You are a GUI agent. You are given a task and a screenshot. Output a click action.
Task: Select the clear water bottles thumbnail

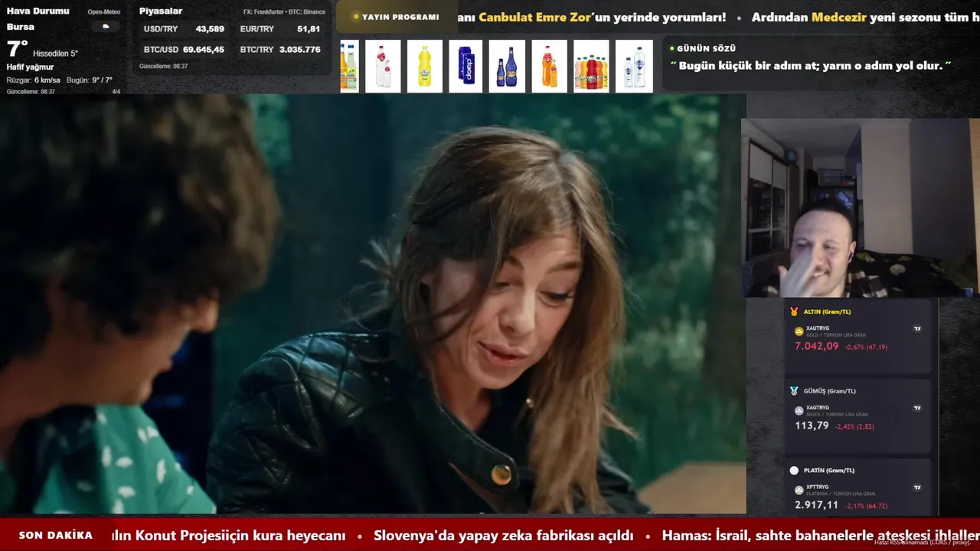pos(634,67)
